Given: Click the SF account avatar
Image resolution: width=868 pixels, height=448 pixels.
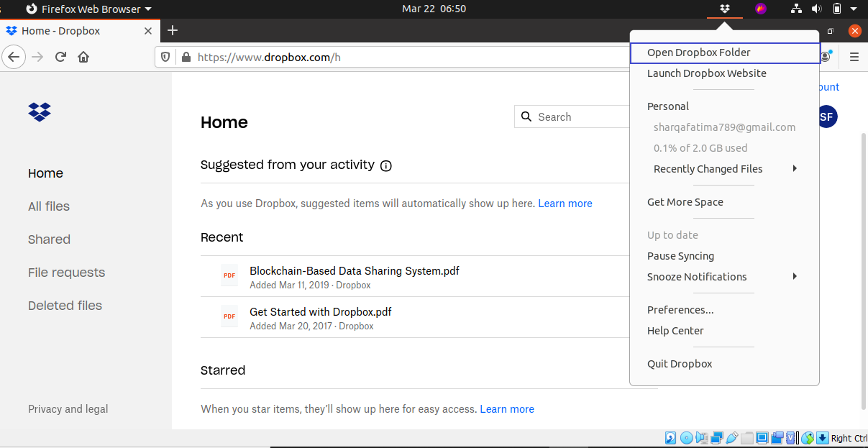Looking at the screenshot, I should [x=827, y=116].
